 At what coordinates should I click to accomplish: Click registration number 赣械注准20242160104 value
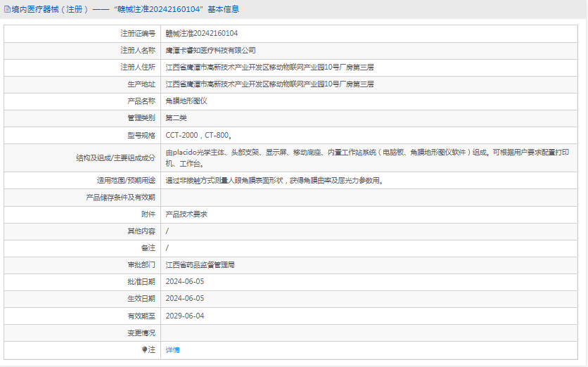click(202, 33)
